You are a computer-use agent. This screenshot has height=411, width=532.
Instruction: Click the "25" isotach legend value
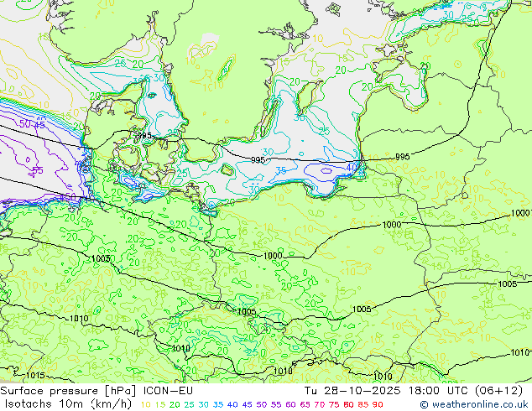coord(189,404)
